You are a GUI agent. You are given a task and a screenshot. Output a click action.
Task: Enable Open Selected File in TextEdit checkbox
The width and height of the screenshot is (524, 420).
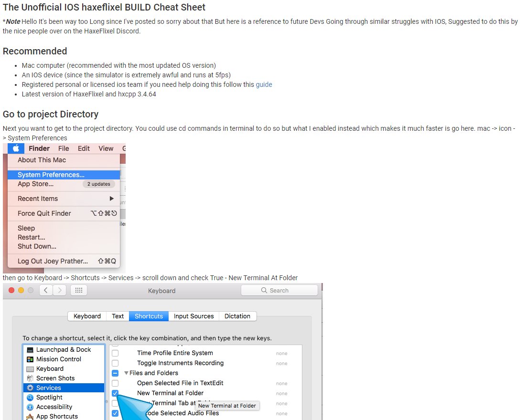tap(115, 383)
